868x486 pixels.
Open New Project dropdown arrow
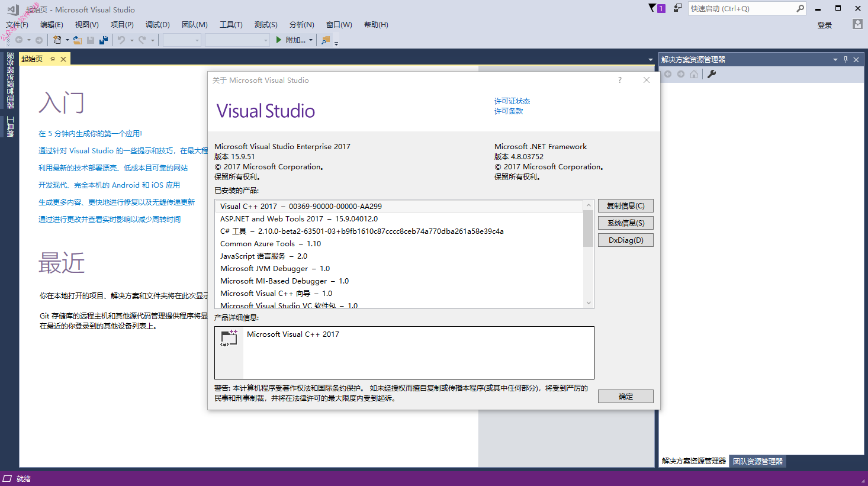point(67,40)
